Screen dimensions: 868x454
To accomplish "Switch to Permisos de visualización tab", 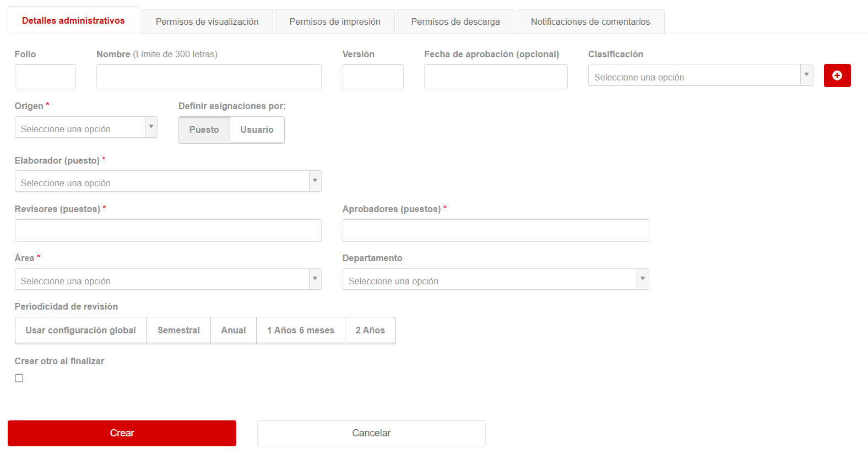I will 207,22.
